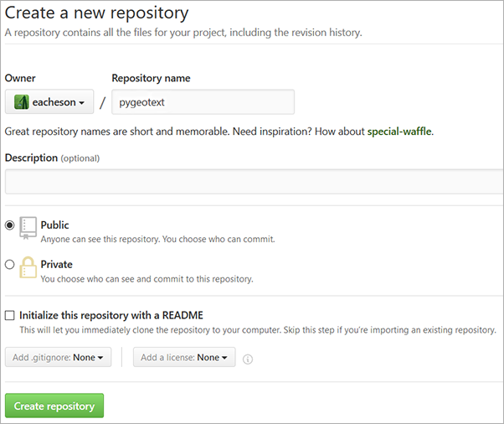This screenshot has width=504, height=424.
Task: Click the text 'Anyone can see this repository'
Action: [x=100, y=239]
